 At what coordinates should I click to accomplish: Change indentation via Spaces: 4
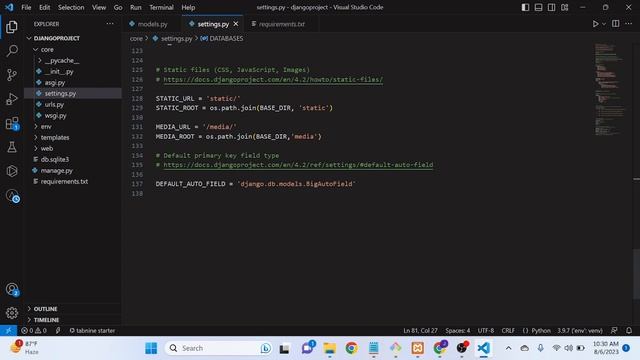click(x=458, y=331)
